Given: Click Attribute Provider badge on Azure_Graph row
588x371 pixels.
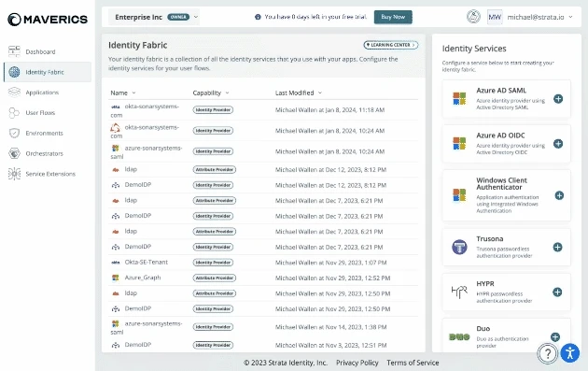Looking at the screenshot, I should (215, 278).
